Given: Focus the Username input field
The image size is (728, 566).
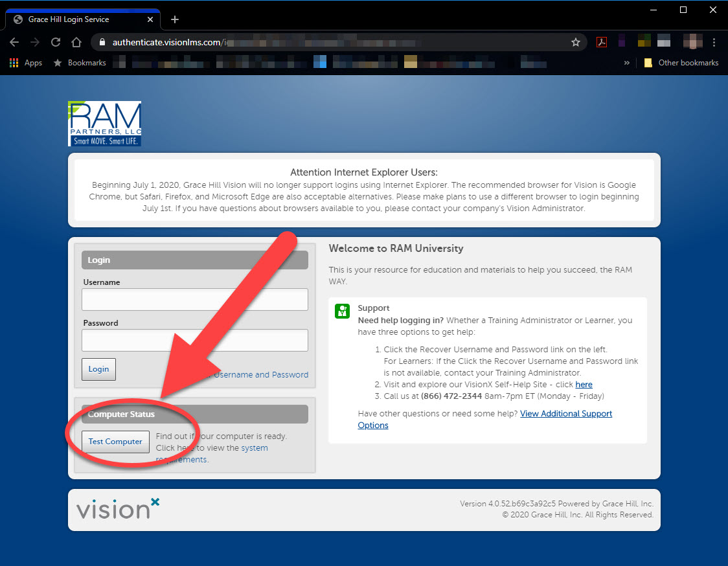Looking at the screenshot, I should pyautogui.click(x=195, y=299).
